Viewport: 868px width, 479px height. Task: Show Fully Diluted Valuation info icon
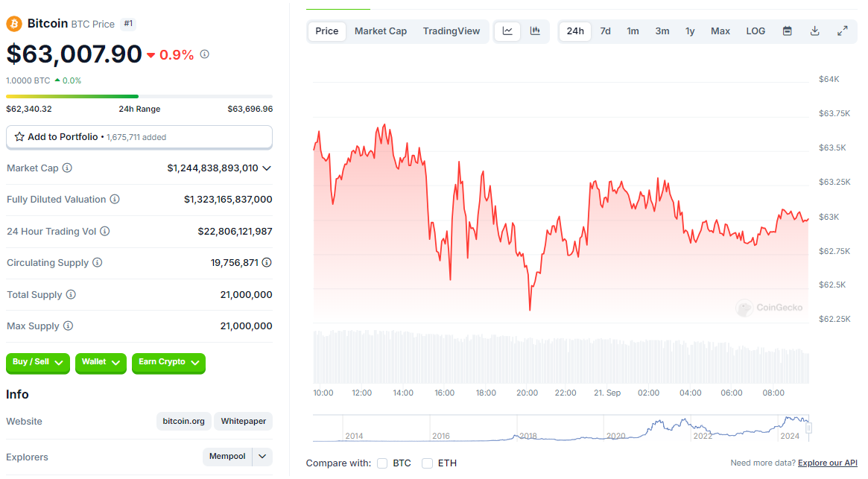tap(115, 200)
